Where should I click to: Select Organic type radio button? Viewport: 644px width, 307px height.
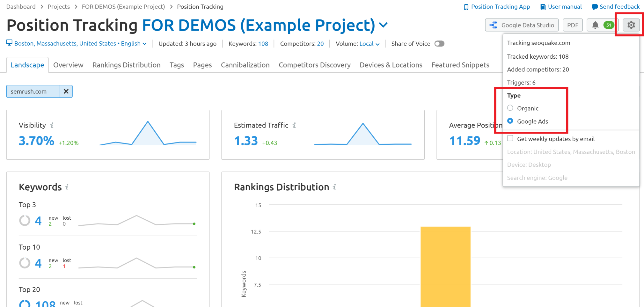coord(510,108)
